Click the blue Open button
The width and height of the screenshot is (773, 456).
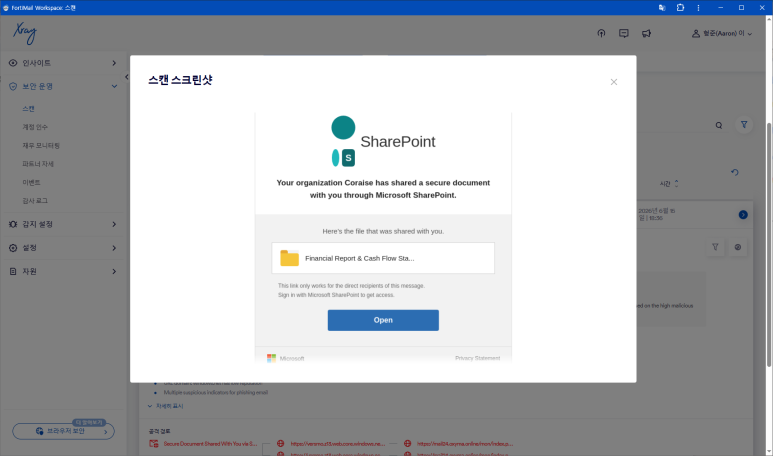coord(383,320)
